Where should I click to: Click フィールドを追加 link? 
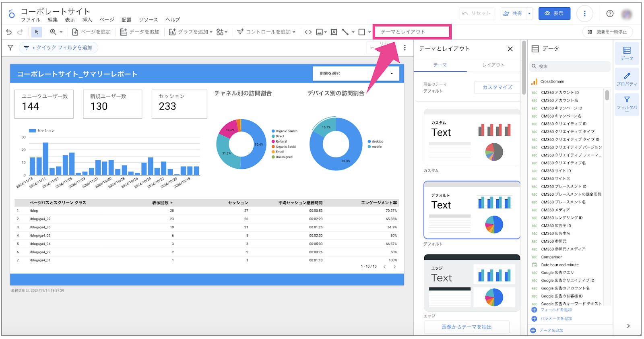coord(552,310)
